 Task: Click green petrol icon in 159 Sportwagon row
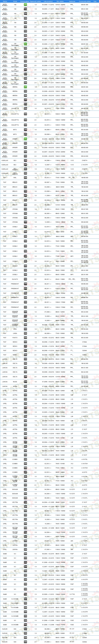[25, 44]
